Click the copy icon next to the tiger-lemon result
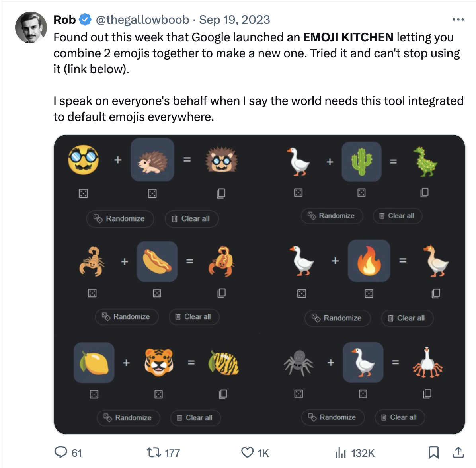Viewport: 476px width, 468px height. [x=223, y=394]
